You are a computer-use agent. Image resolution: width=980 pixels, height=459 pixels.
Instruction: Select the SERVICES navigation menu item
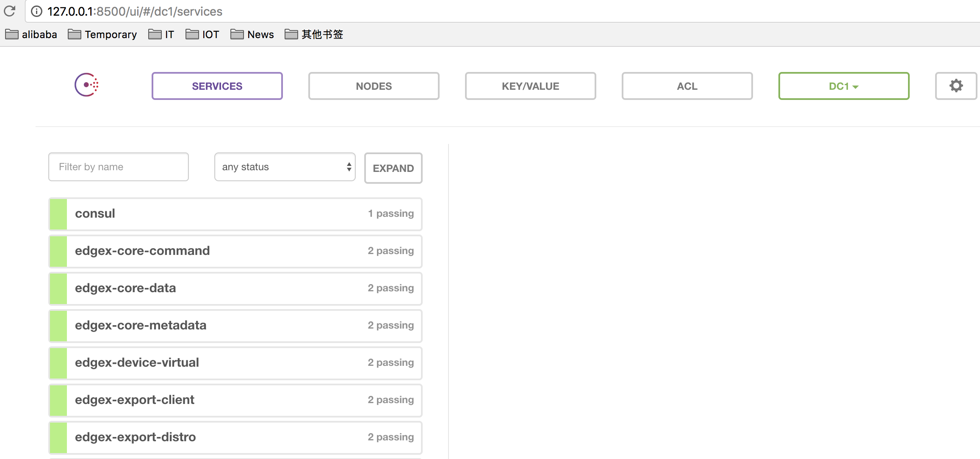pos(217,86)
